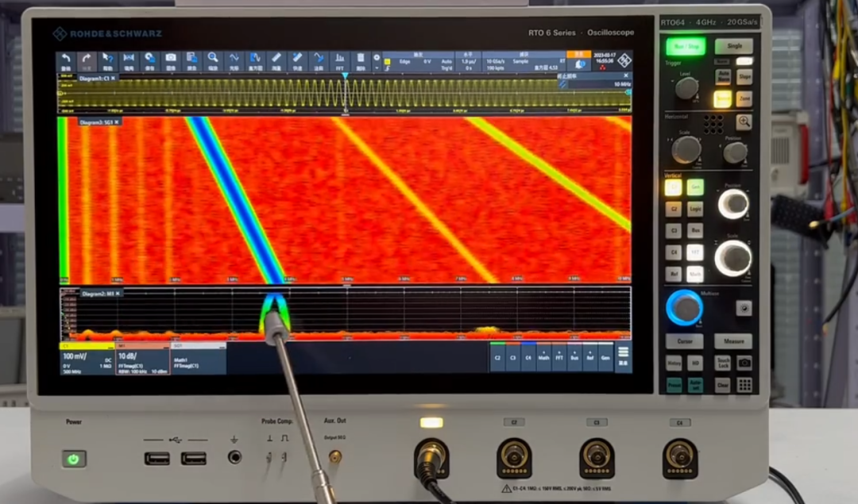
Task: Toggle the C2 hardware channel key
Action: click(x=674, y=209)
